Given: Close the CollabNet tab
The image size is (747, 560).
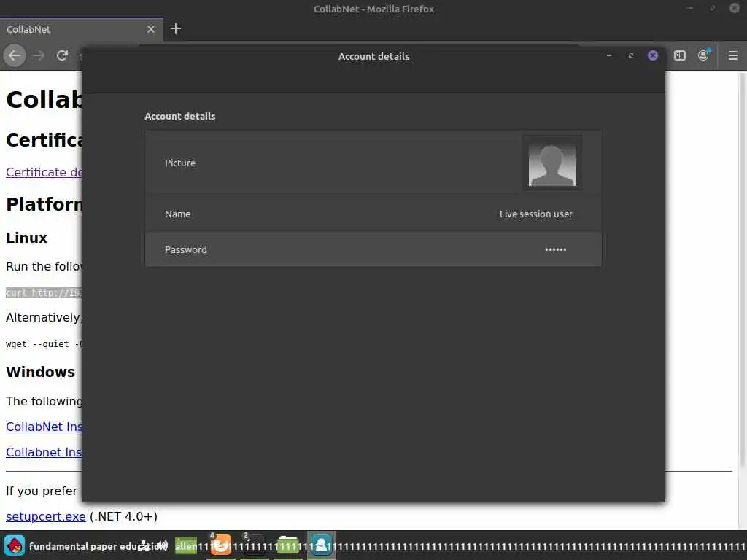Looking at the screenshot, I should click(x=150, y=29).
